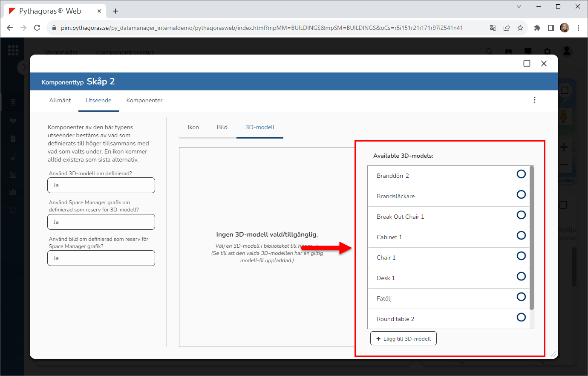The image size is (588, 376).
Task: Select the Cabinet 1 radio button
Action: (521, 235)
